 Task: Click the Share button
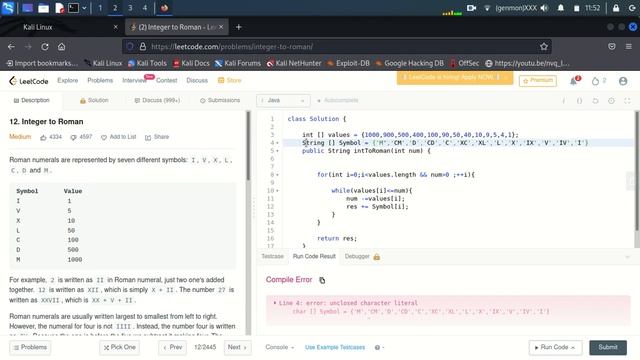point(157,137)
